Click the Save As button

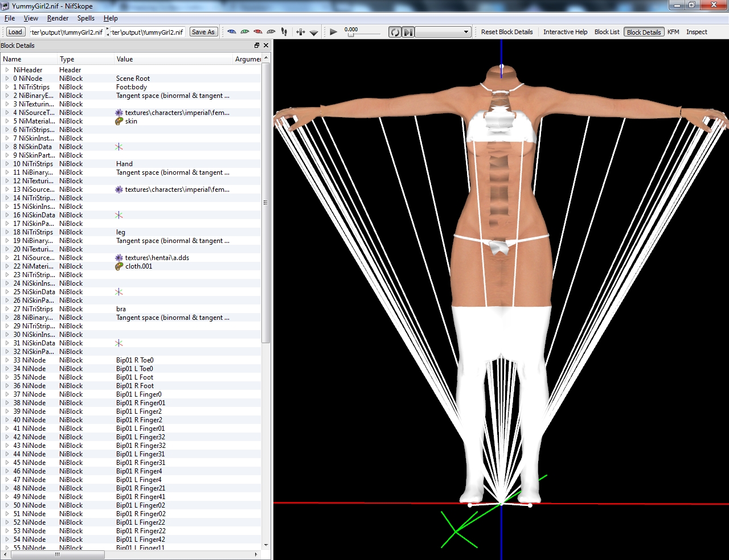tap(203, 32)
